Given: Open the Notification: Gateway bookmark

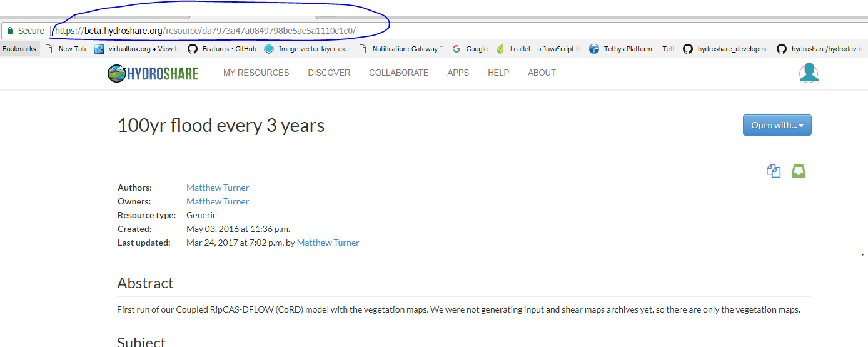Looking at the screenshot, I should pyautogui.click(x=401, y=49).
